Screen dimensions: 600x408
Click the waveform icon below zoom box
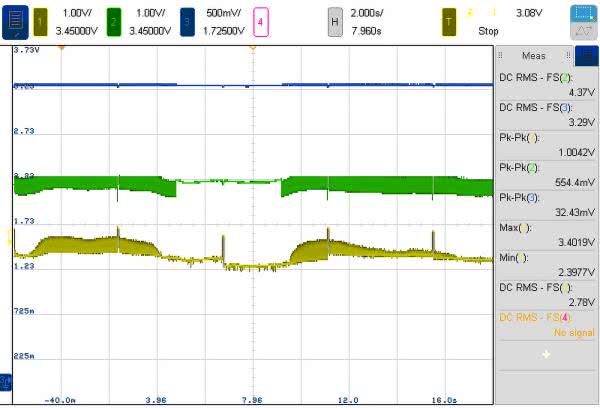(582, 35)
